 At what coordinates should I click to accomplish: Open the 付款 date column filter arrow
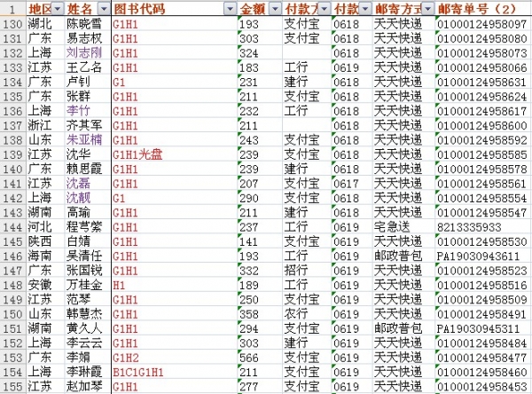pyautogui.click(x=366, y=8)
